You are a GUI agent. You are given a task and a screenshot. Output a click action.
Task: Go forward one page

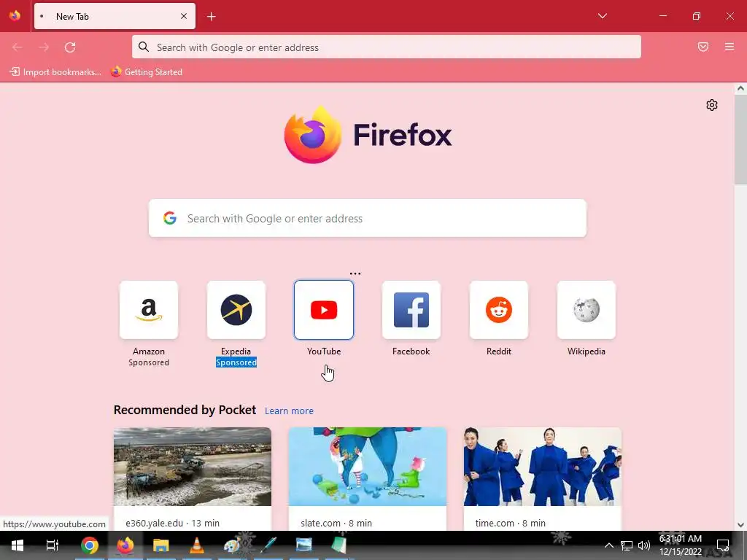click(x=44, y=47)
